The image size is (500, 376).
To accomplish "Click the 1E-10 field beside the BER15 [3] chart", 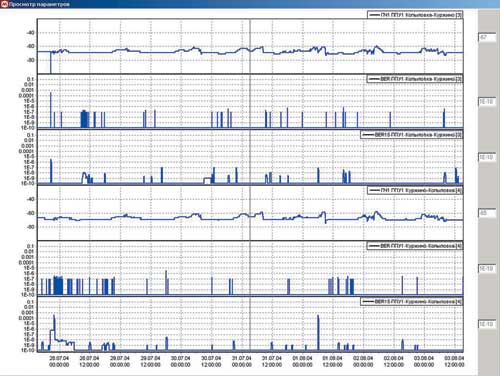I will (x=487, y=157).
